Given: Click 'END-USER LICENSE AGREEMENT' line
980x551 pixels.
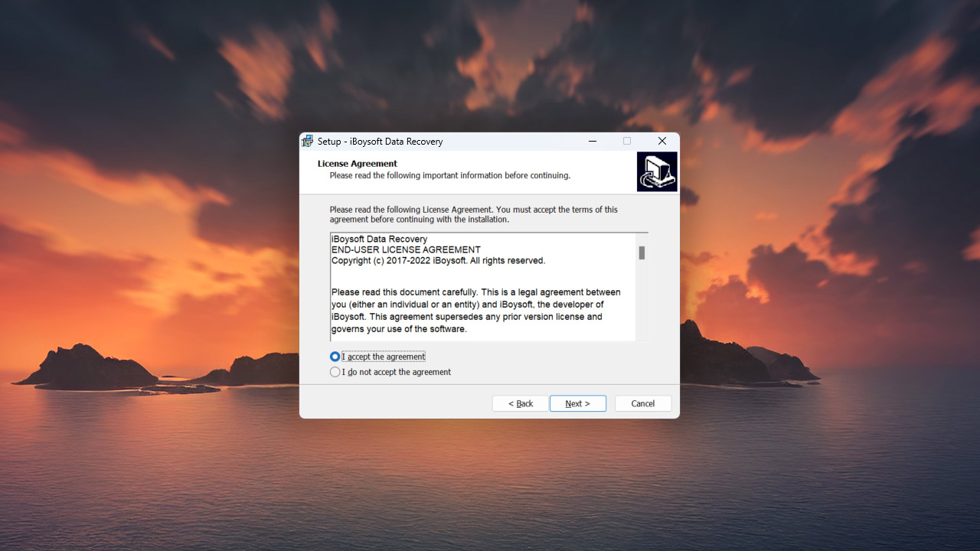Looking at the screenshot, I should (x=406, y=249).
